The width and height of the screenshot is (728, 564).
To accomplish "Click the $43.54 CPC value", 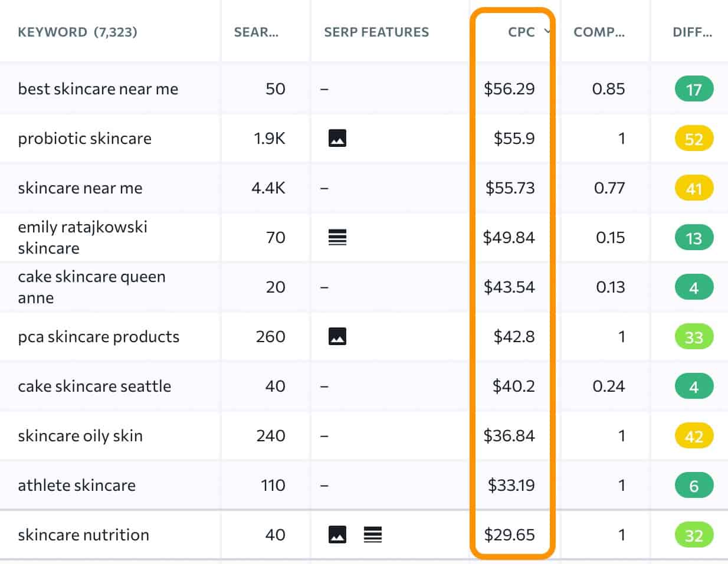I will coord(511,287).
